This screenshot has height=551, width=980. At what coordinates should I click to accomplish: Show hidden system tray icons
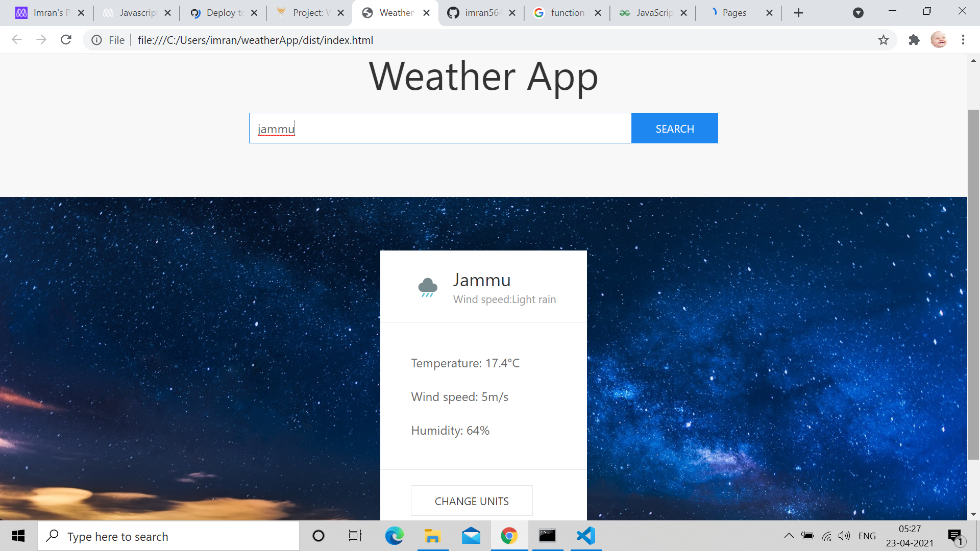point(789,536)
